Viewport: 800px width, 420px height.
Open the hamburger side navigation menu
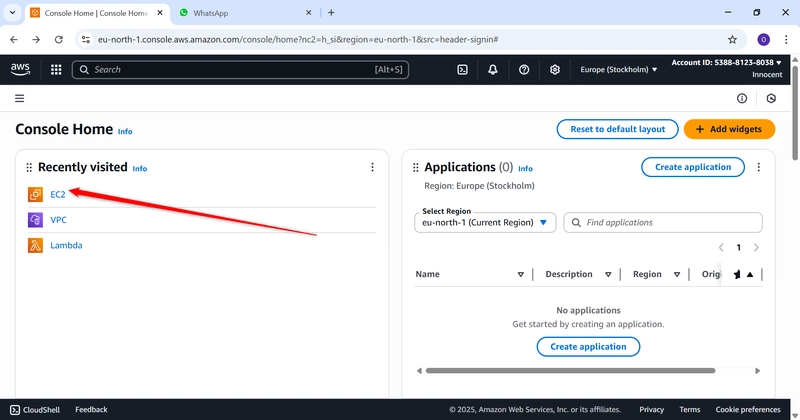click(x=19, y=98)
